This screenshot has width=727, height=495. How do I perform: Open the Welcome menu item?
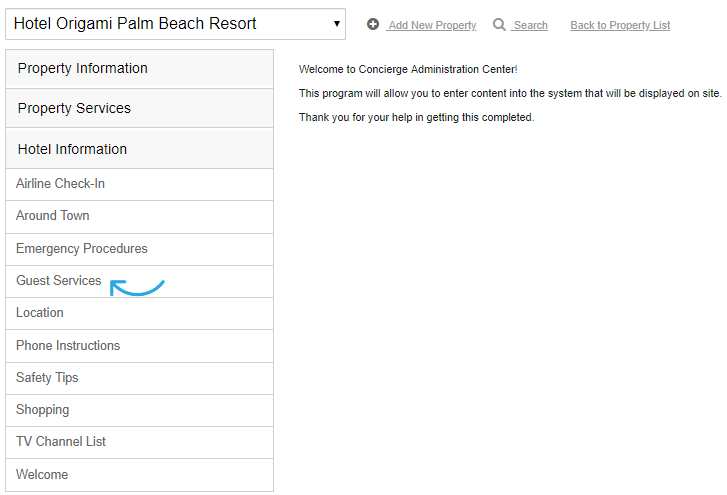140,475
